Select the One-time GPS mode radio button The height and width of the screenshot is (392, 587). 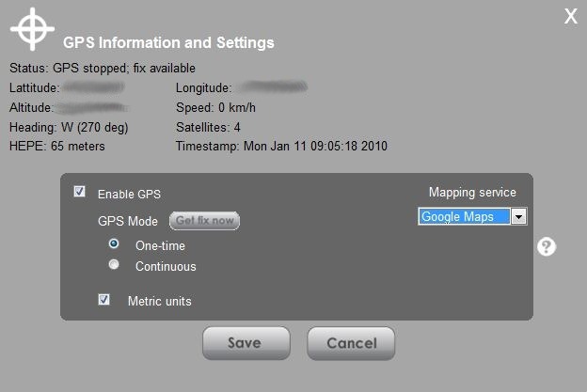pyautogui.click(x=114, y=243)
